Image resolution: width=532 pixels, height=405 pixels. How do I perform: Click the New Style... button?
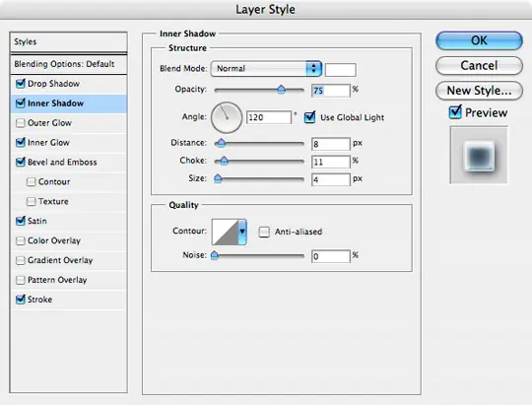coord(479,91)
